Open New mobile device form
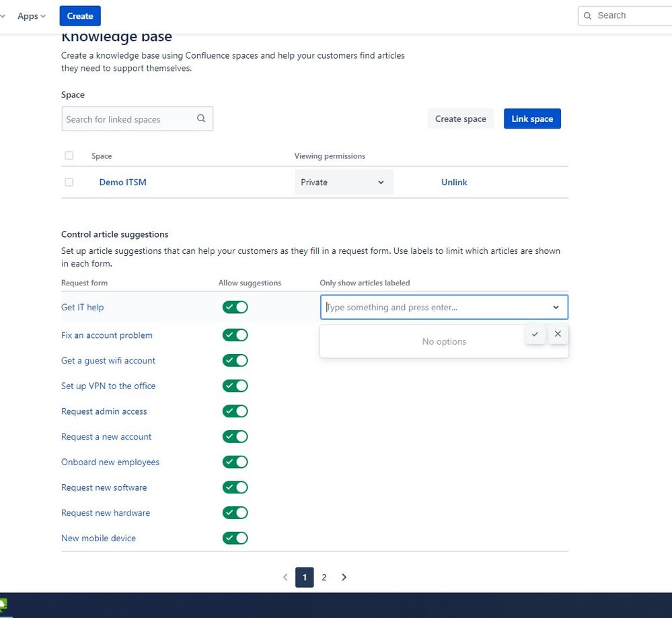The image size is (672, 618). point(98,538)
